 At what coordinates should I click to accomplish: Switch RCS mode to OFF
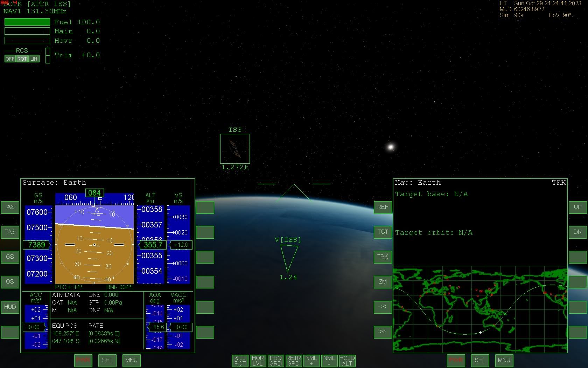click(x=10, y=59)
